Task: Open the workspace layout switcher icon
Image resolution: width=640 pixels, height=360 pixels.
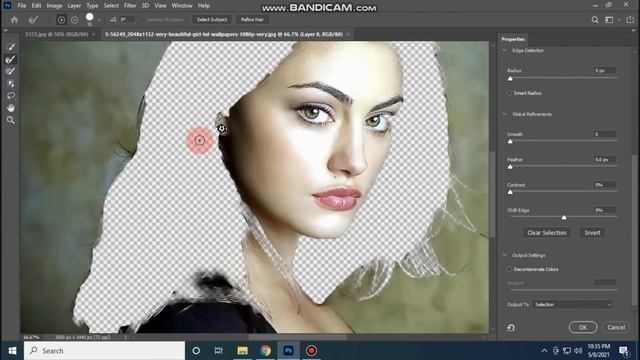Action: 609,20
